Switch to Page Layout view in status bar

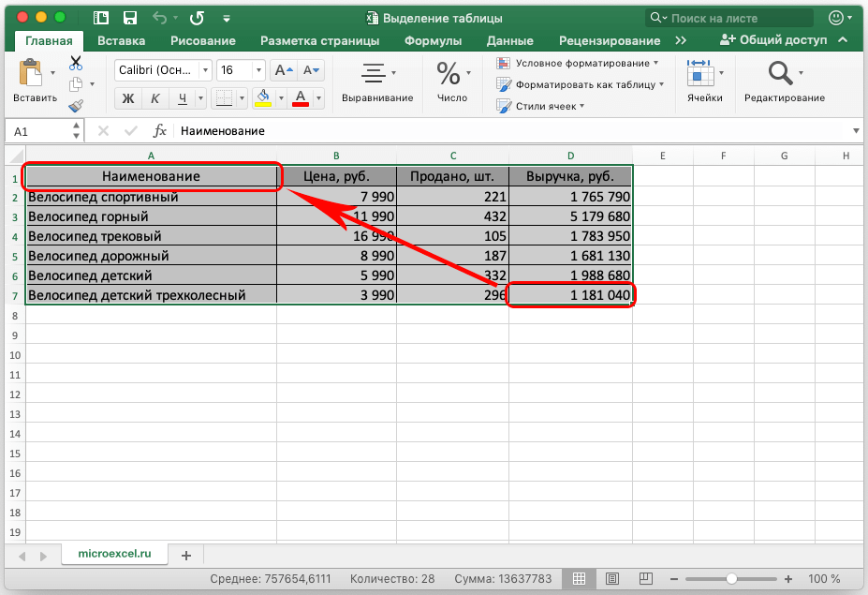(x=611, y=578)
